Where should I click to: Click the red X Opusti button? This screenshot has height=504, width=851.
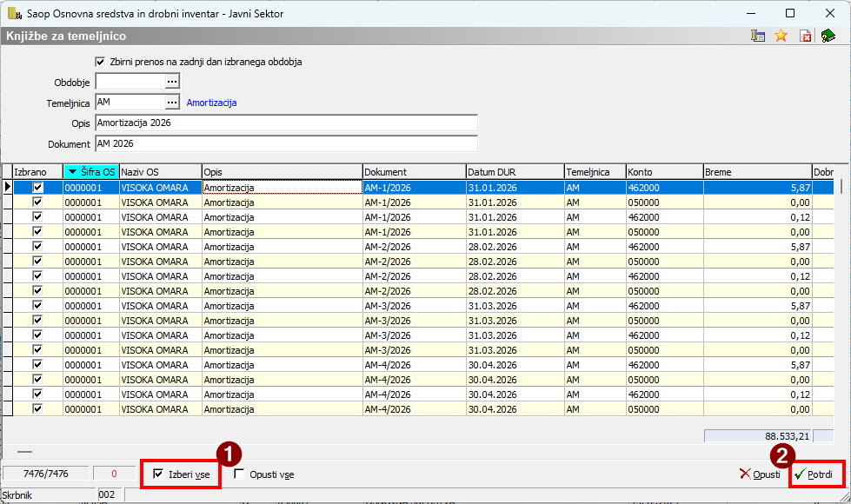[760, 474]
